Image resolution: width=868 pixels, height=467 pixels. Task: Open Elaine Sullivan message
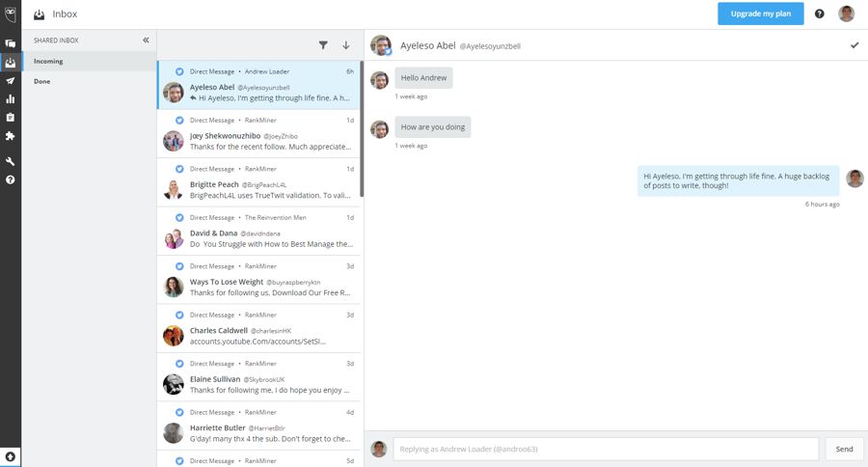259,377
